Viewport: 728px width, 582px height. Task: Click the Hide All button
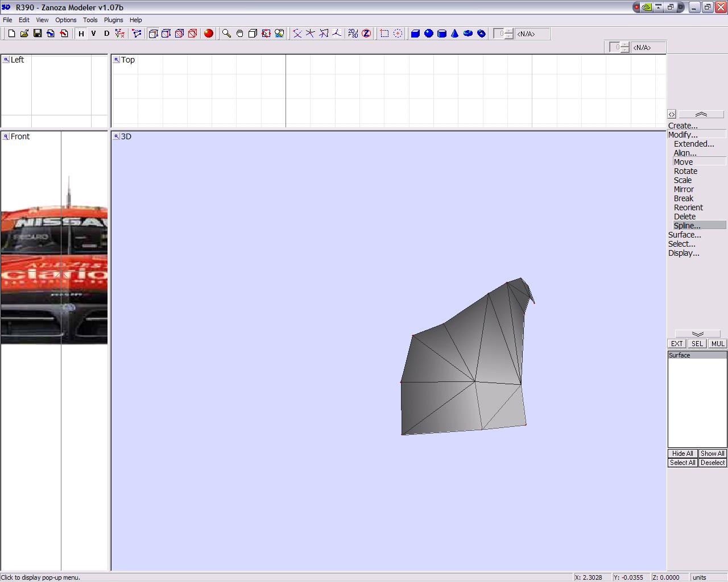click(x=682, y=454)
